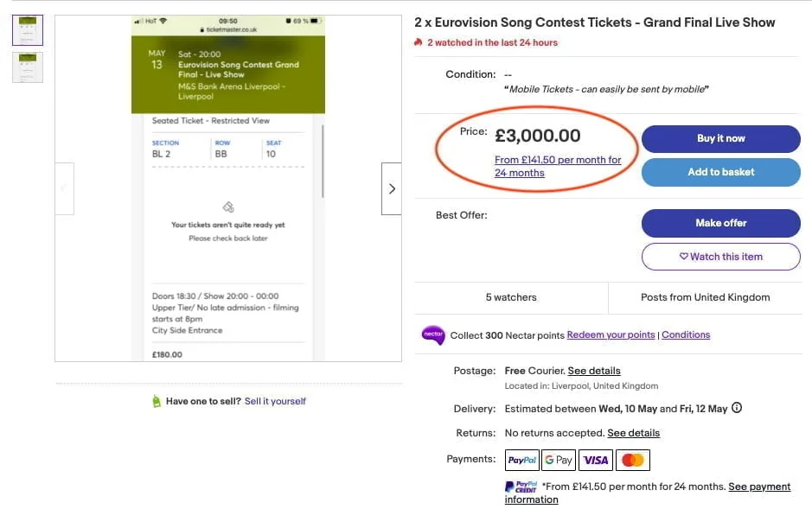This screenshot has height=509, width=812.
Task: Select the Visa payment icon
Action: tap(596, 460)
